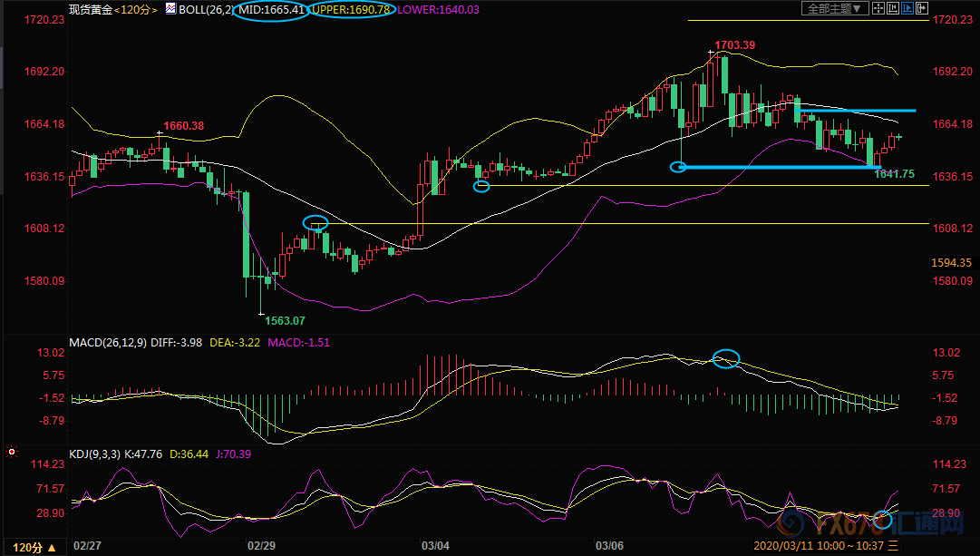This screenshot has width=980, height=556.
Task: Click the J:70.39 value
Action: click(x=233, y=454)
